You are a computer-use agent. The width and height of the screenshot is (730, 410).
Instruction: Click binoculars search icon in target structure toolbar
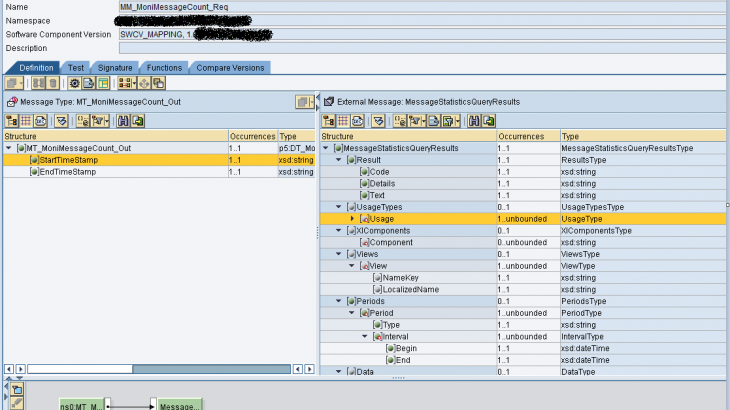pyautogui.click(x=473, y=121)
